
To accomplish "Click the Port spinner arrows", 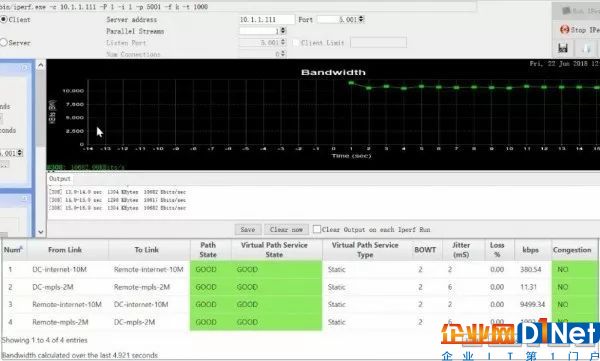I will 361,19.
